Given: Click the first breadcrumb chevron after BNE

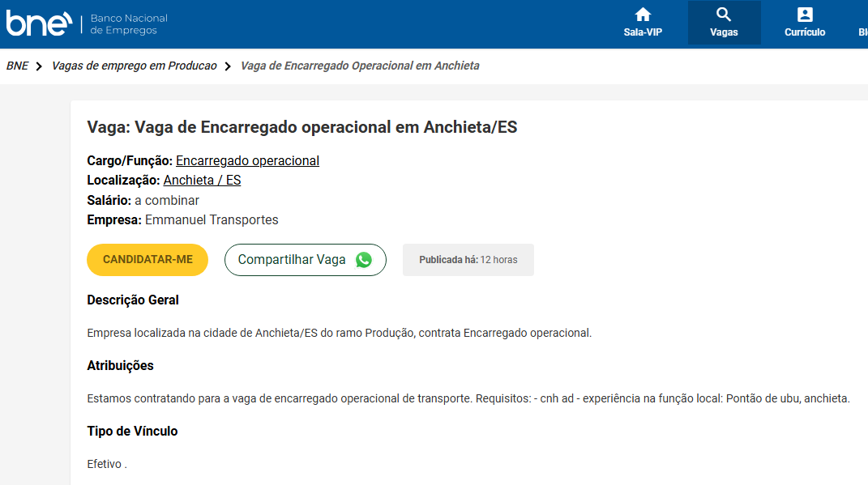Looking at the screenshot, I should pos(39,66).
